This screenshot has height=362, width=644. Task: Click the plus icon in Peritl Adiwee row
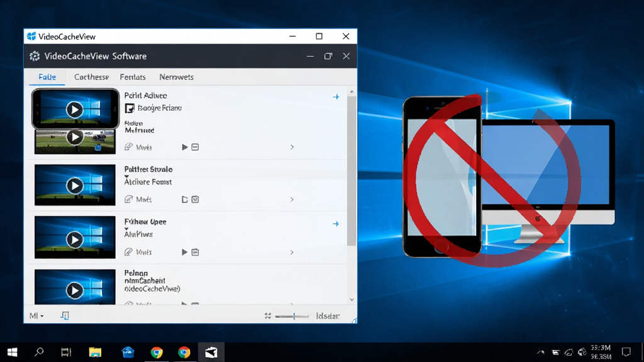(336, 97)
